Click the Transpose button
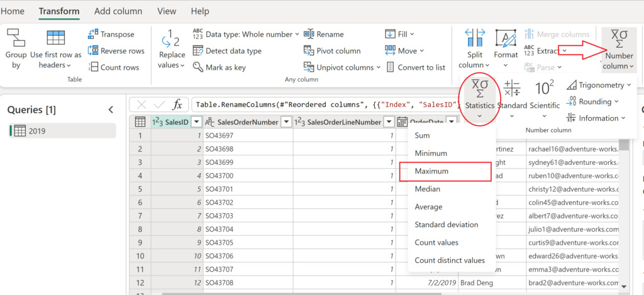This screenshot has width=644, height=295. pos(111,35)
